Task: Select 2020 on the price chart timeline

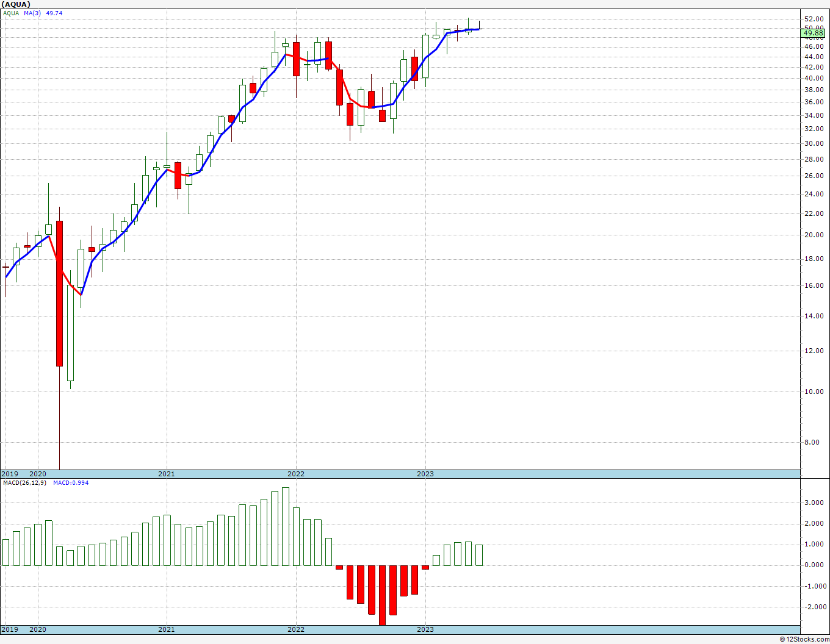Action: (38, 474)
